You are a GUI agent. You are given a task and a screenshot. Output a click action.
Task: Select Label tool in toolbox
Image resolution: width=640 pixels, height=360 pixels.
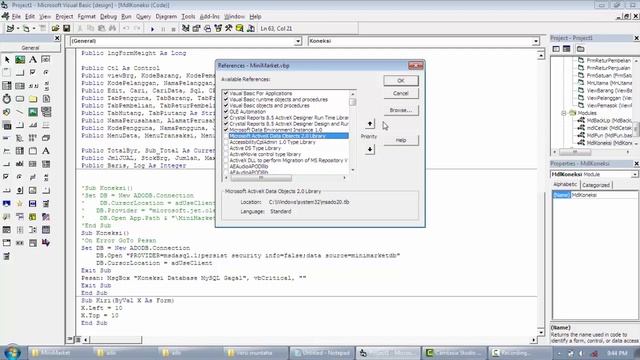click(x=33, y=60)
